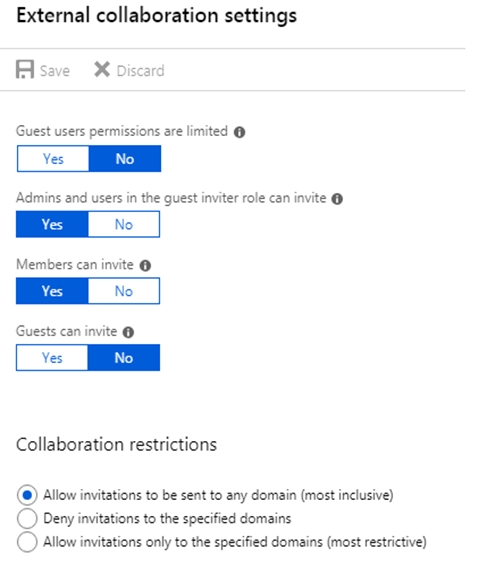Click the Discard X icon
The width and height of the screenshot is (487, 570).
pos(102,69)
